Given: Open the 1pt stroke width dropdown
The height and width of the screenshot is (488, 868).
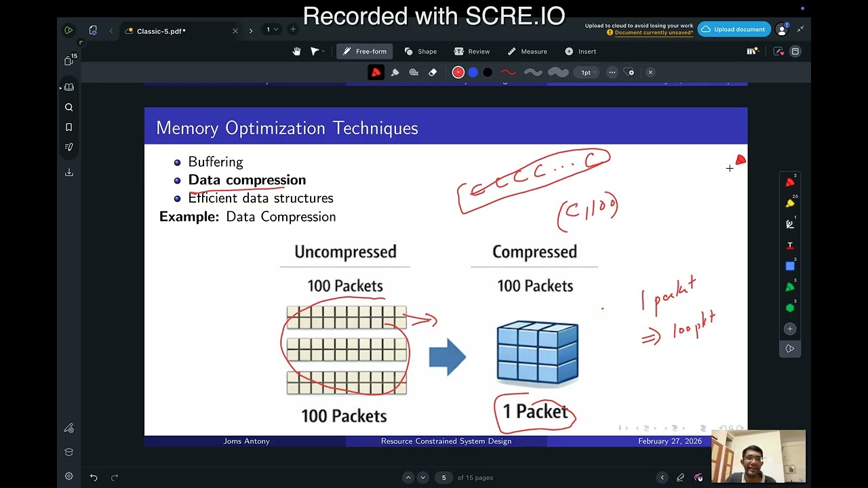Looking at the screenshot, I should point(587,73).
